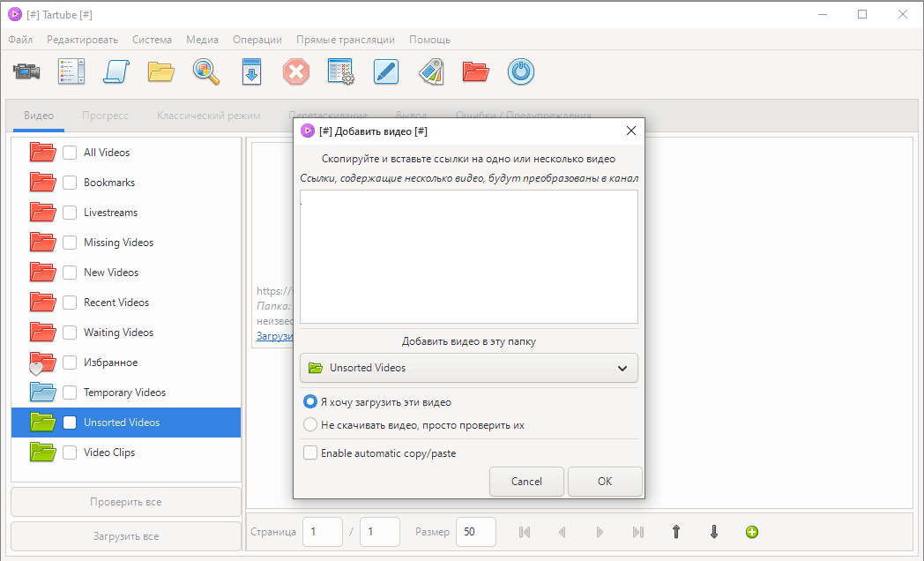Click the Размер page size field
This screenshot has height=561, width=924.
point(475,532)
